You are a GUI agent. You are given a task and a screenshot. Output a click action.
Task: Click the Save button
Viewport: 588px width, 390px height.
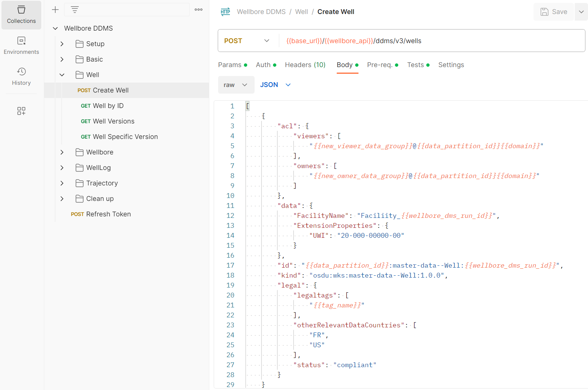553,12
